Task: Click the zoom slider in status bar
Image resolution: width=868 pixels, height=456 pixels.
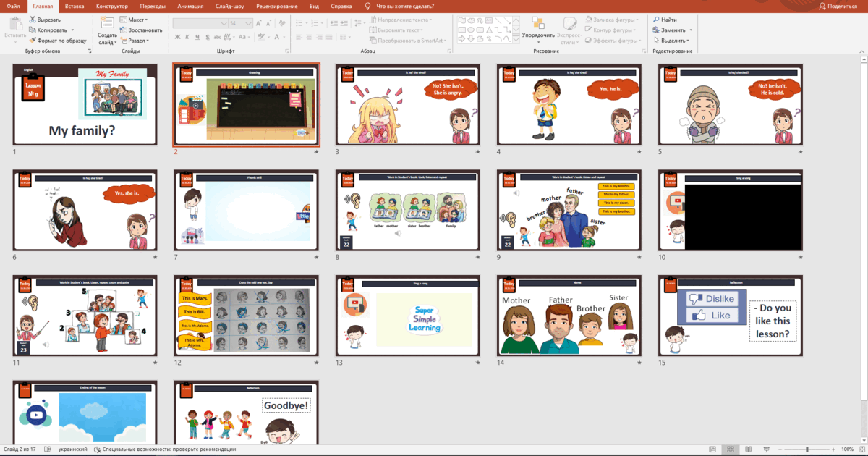Action: 807,449
